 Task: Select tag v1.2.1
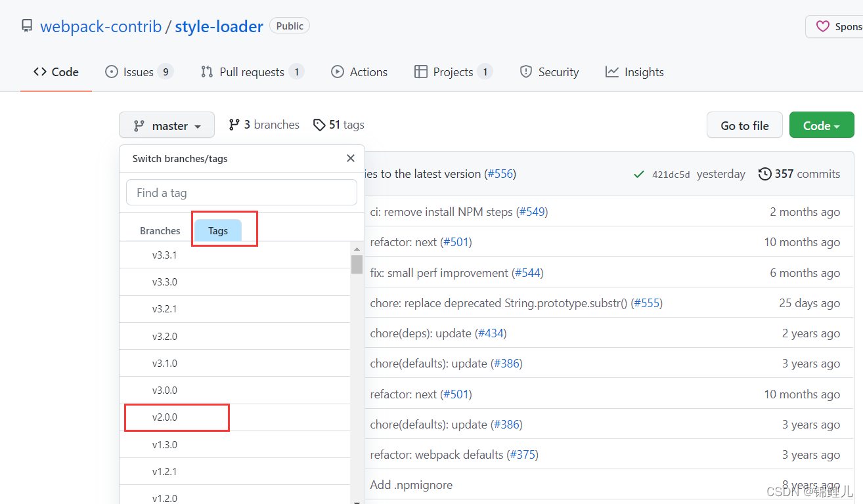pos(235,471)
